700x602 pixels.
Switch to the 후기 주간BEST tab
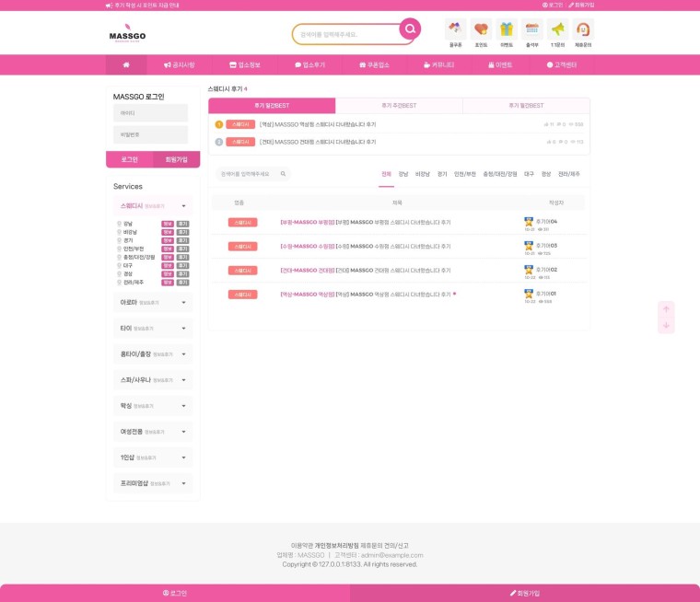(399, 106)
